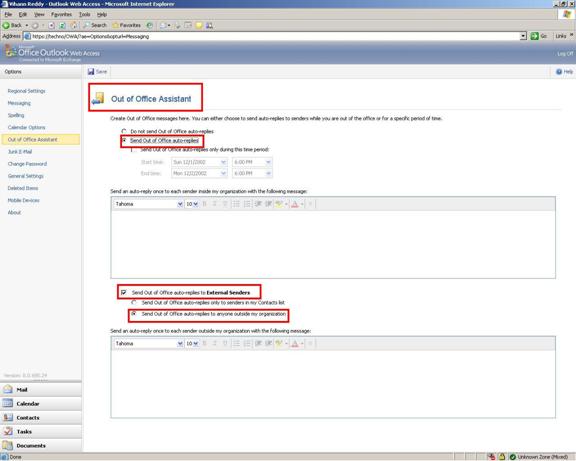Open Change Password option
The width and height of the screenshot is (576, 461).
27,163
